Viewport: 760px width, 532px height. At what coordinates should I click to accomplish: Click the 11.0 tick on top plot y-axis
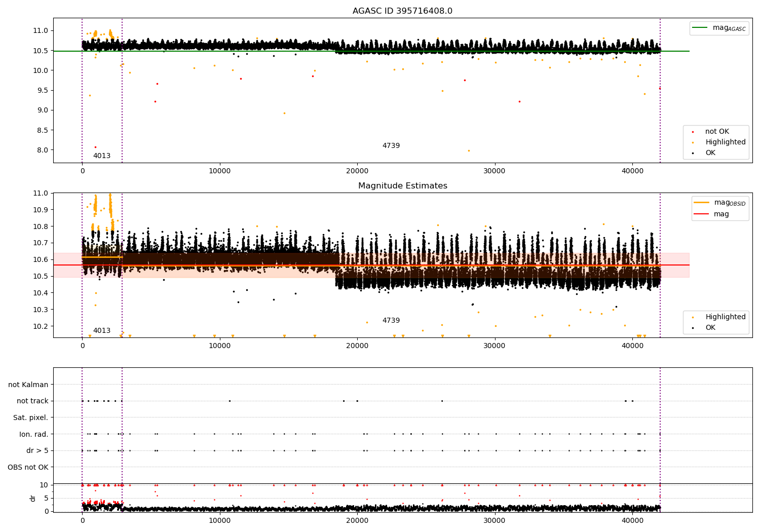[x=41, y=31]
